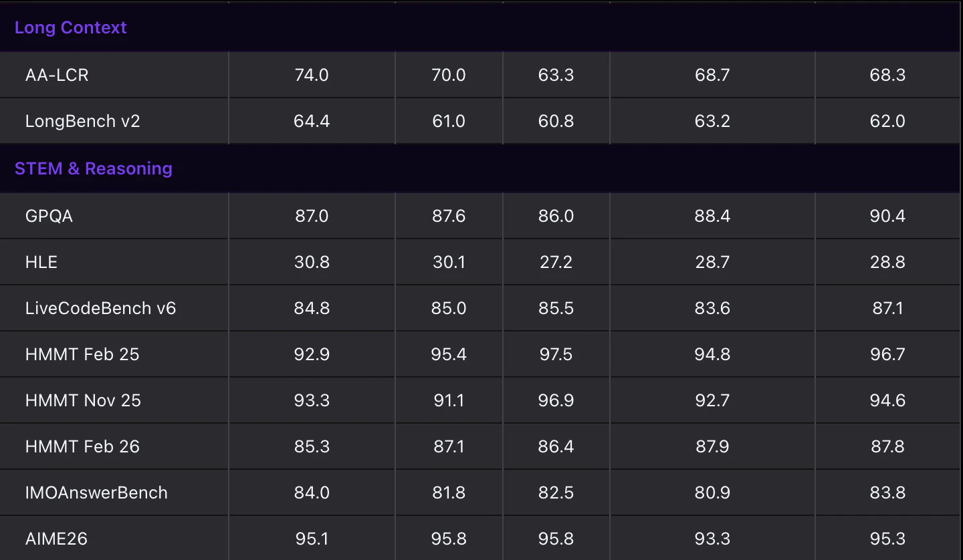Click the 96.9 HMMT Nov 25 score
Image resolution: width=963 pixels, height=560 pixels.
[556, 400]
